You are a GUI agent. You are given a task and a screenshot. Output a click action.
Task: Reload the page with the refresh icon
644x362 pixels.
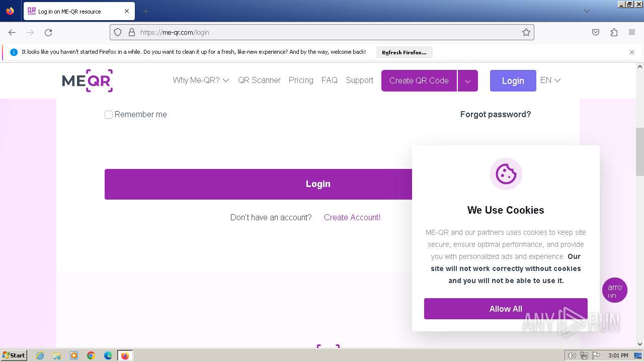[x=48, y=32]
